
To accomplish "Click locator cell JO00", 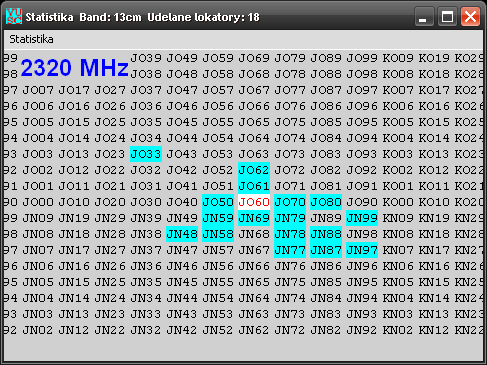I will (38, 202).
